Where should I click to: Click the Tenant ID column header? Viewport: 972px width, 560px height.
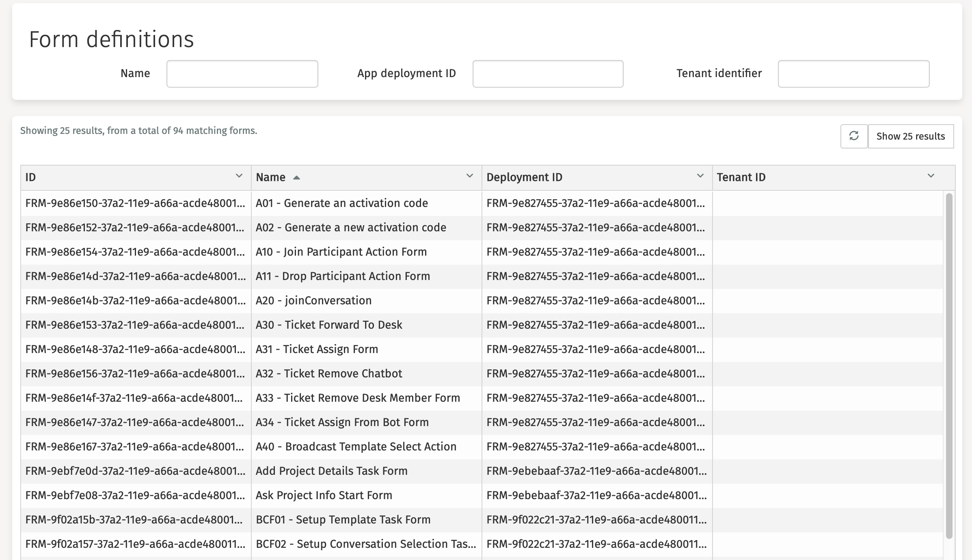(x=741, y=177)
